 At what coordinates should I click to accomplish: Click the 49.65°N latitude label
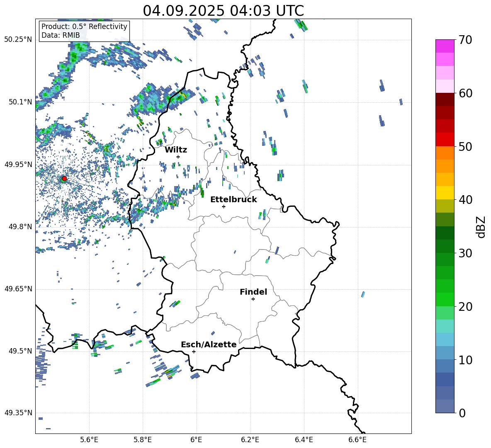click(18, 289)
